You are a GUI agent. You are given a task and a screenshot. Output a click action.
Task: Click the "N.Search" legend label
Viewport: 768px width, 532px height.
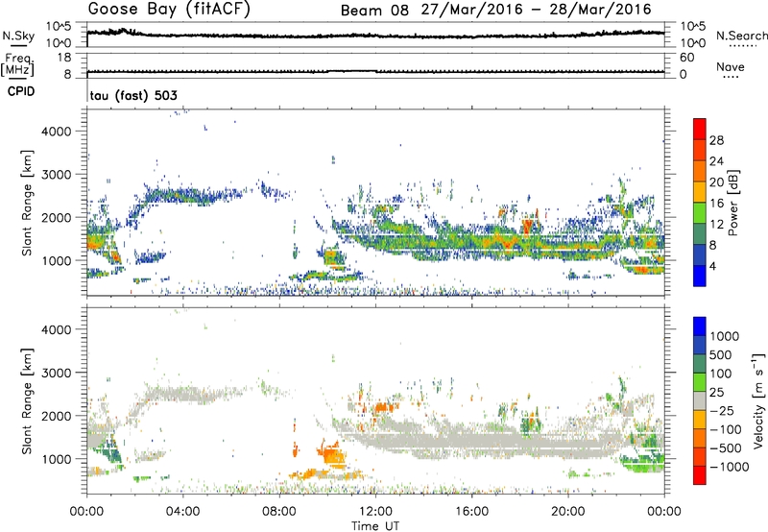(x=741, y=36)
